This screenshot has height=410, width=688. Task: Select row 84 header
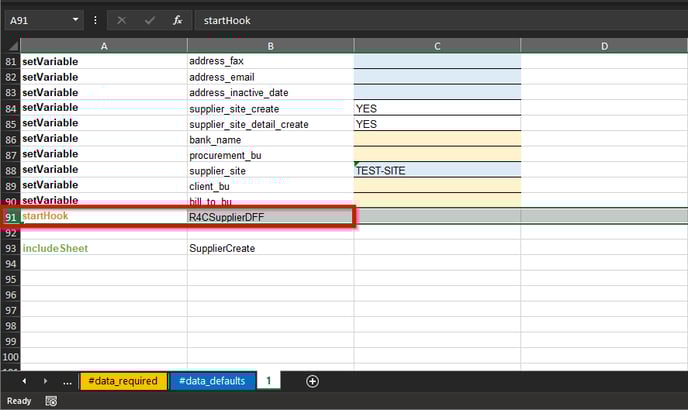[x=11, y=108]
